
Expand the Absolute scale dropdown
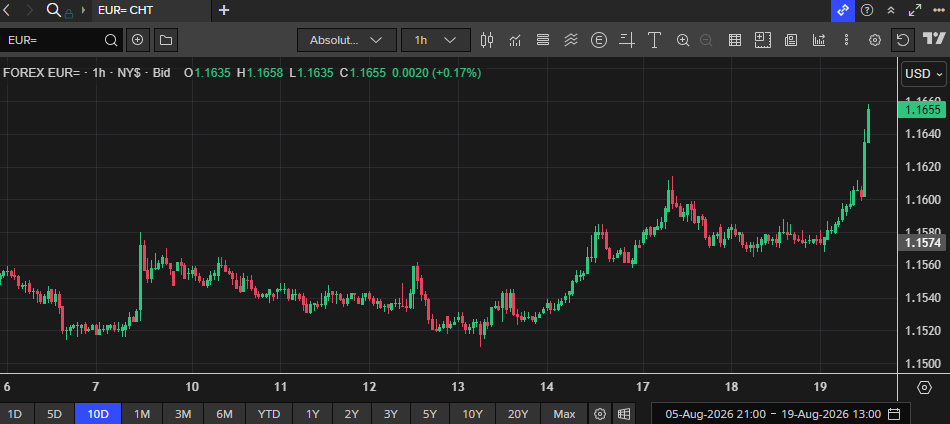click(x=347, y=40)
